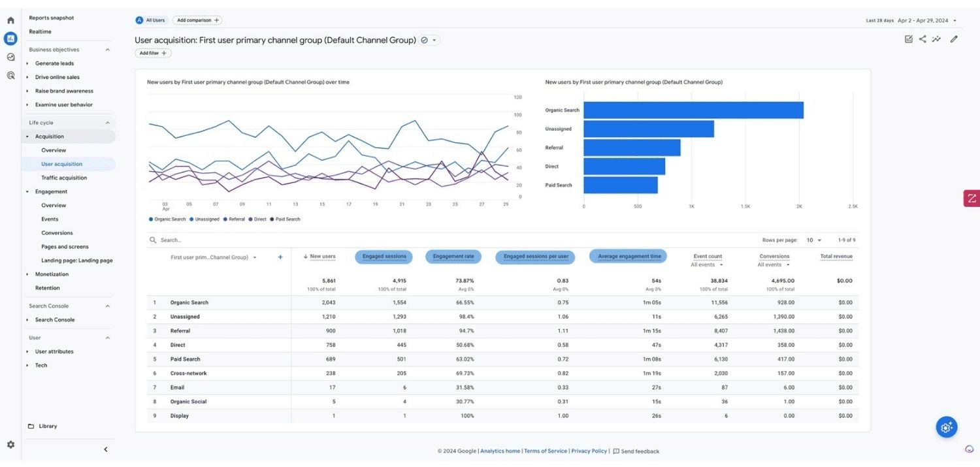Screen dimensions: 980x467
Task: Click the Add comparison button
Action: 199,20
